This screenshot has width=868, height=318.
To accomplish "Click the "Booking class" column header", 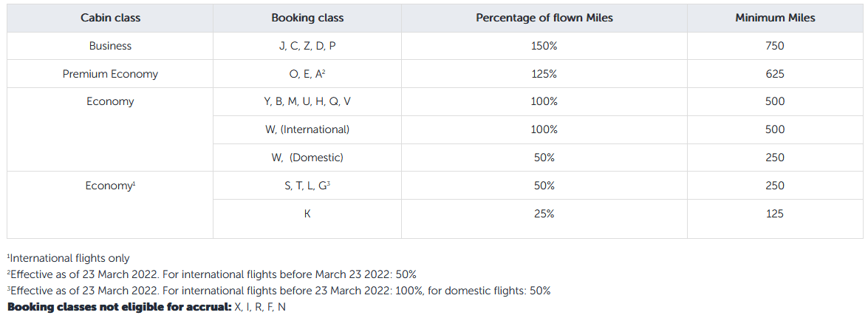I will 307,18.
